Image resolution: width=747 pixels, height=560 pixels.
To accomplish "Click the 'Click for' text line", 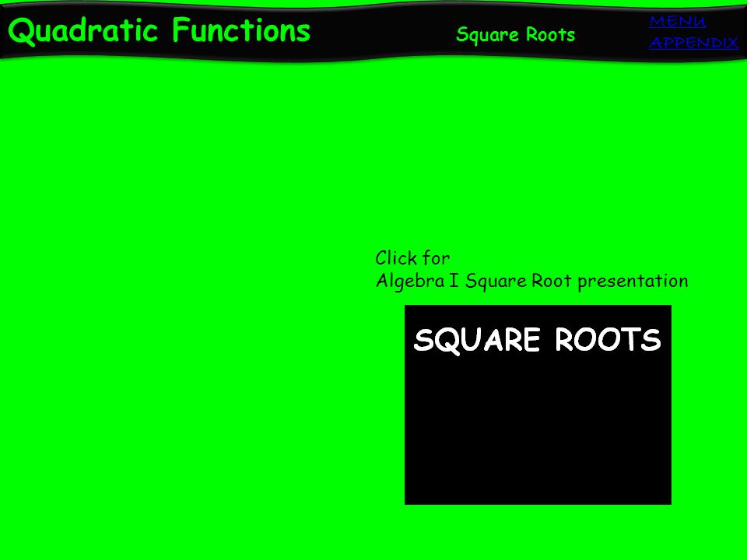I will (x=412, y=258).
